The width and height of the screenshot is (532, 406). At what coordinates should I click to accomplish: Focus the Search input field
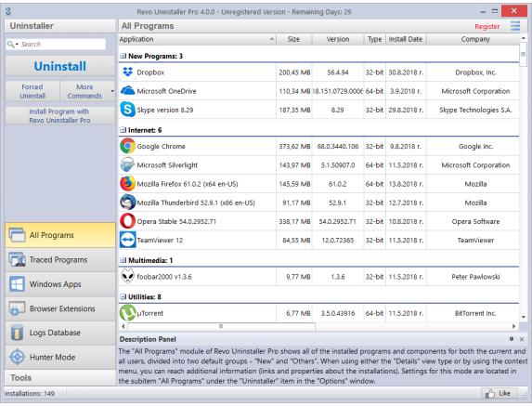(x=62, y=45)
